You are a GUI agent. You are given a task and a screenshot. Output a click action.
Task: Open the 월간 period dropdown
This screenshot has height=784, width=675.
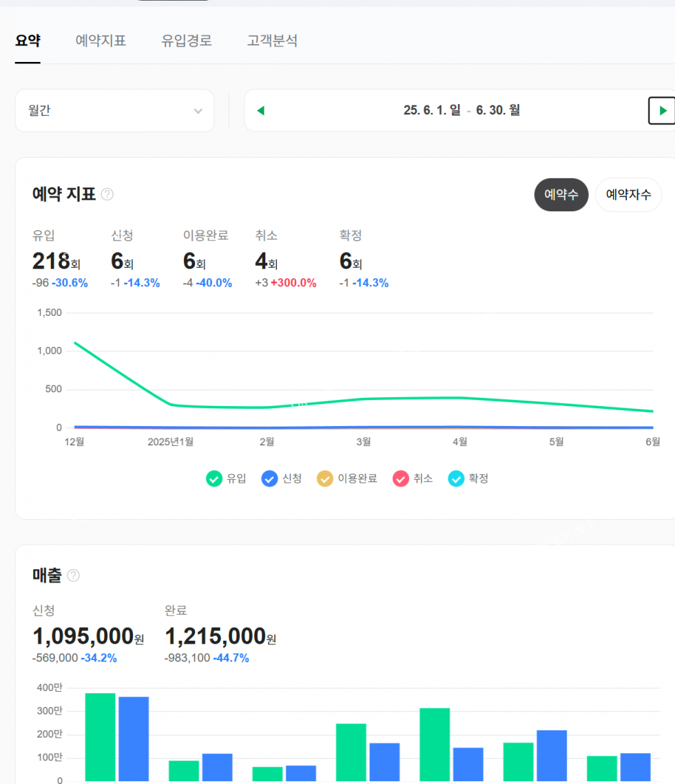click(114, 111)
